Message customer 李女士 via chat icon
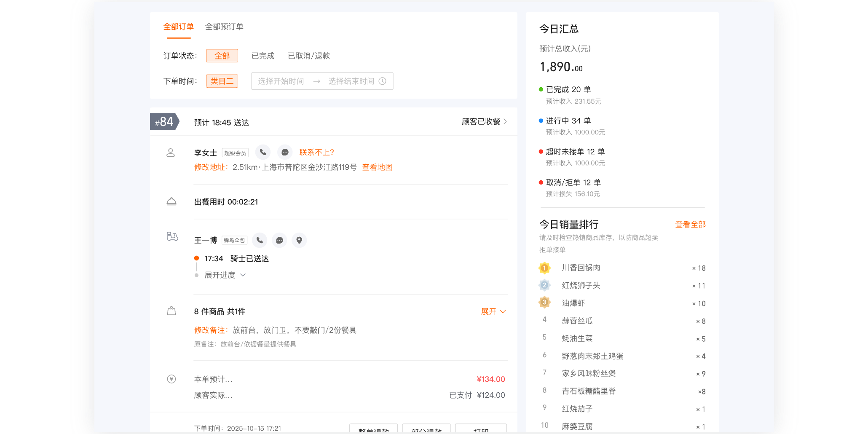 [285, 152]
